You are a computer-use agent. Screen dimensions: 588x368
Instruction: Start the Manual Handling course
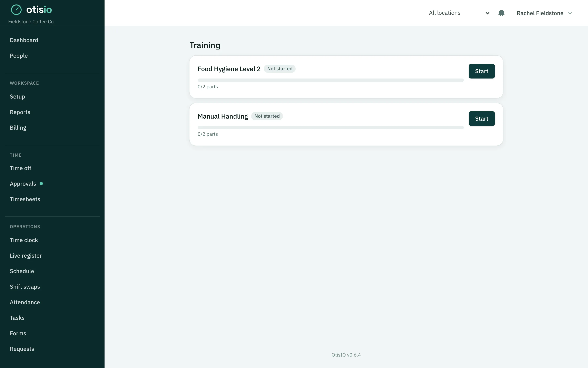pyautogui.click(x=482, y=119)
